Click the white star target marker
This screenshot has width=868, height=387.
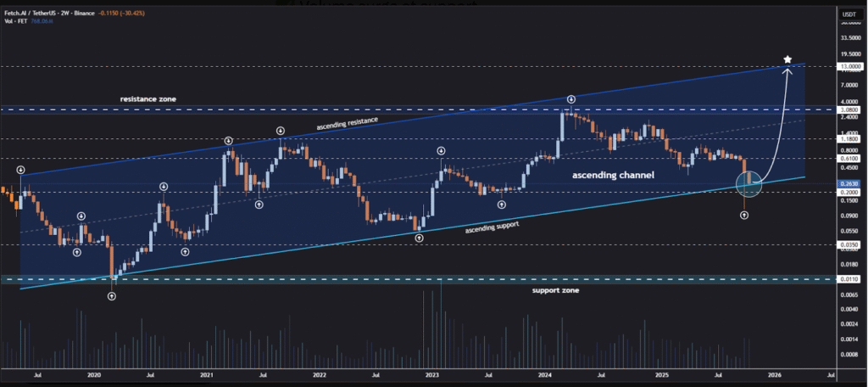pyautogui.click(x=788, y=59)
